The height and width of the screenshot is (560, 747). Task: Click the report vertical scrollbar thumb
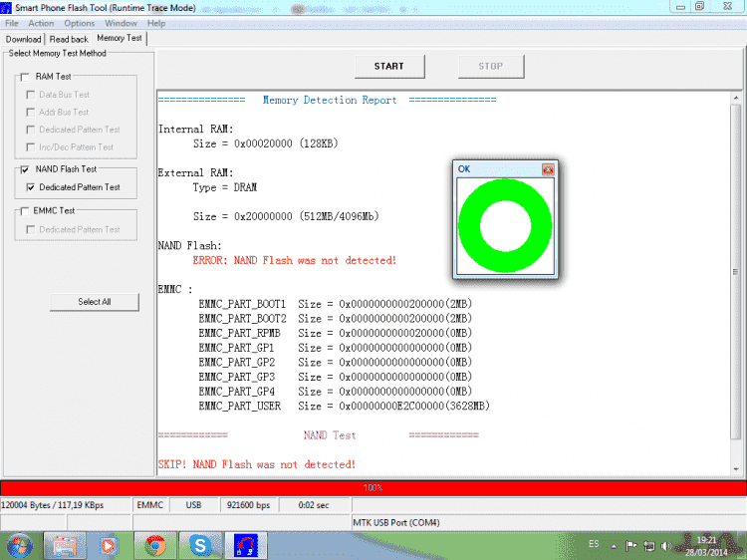click(736, 272)
